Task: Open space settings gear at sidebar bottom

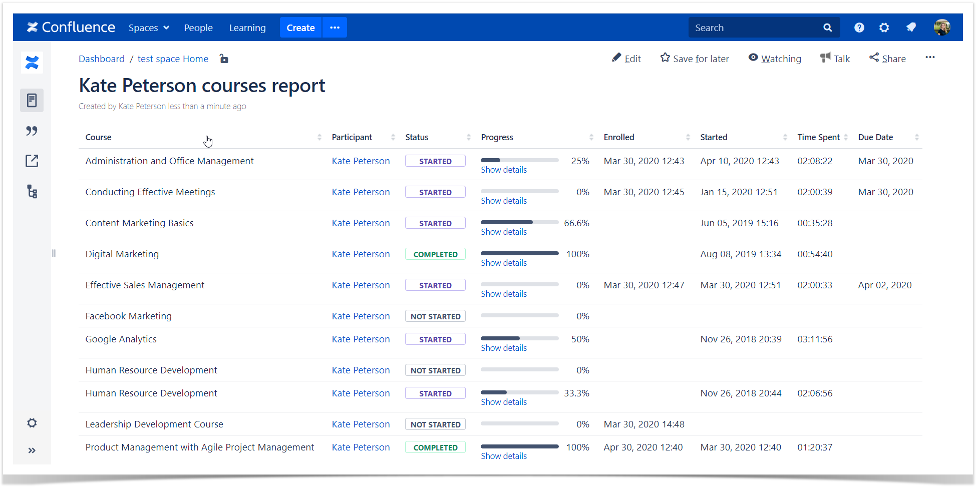Action: 32,423
